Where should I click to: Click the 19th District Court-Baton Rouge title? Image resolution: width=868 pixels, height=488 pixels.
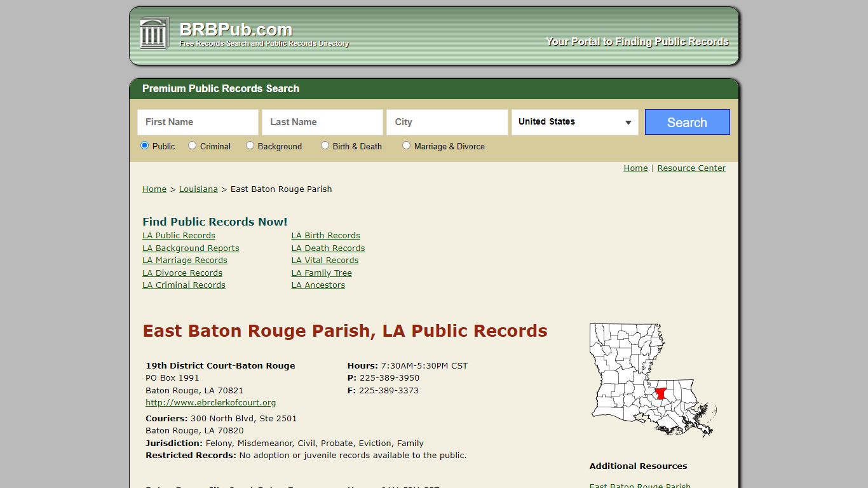pyautogui.click(x=220, y=366)
